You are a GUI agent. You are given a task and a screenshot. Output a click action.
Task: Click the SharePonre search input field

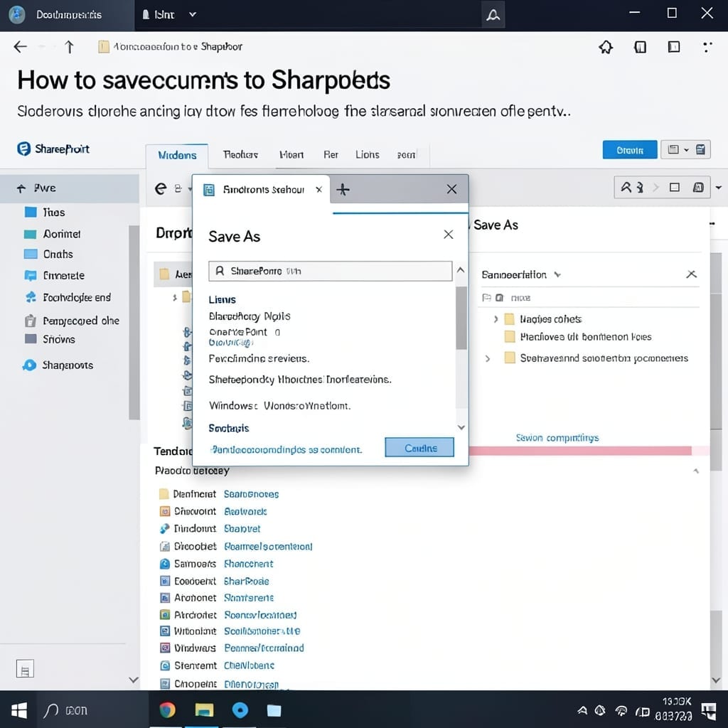[330, 271]
